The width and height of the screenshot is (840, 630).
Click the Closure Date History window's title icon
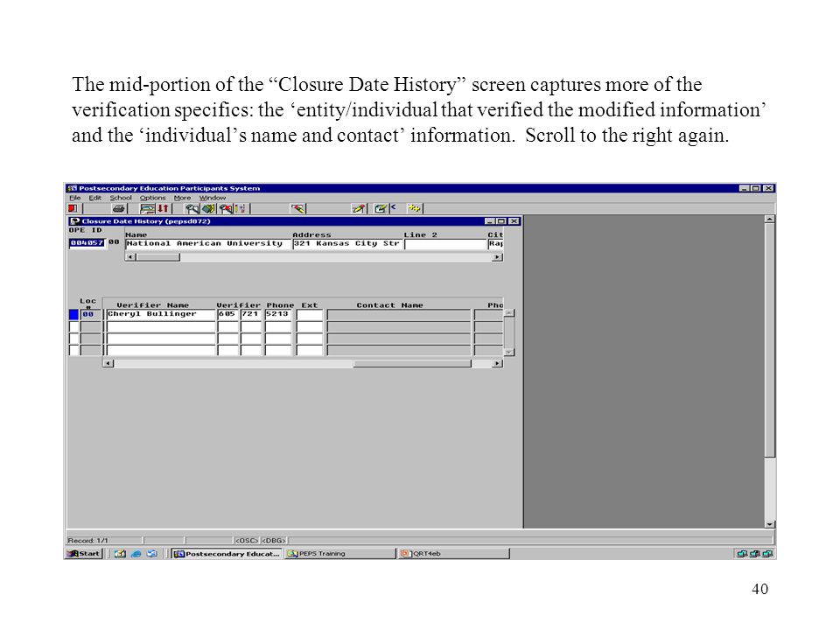pos(75,221)
